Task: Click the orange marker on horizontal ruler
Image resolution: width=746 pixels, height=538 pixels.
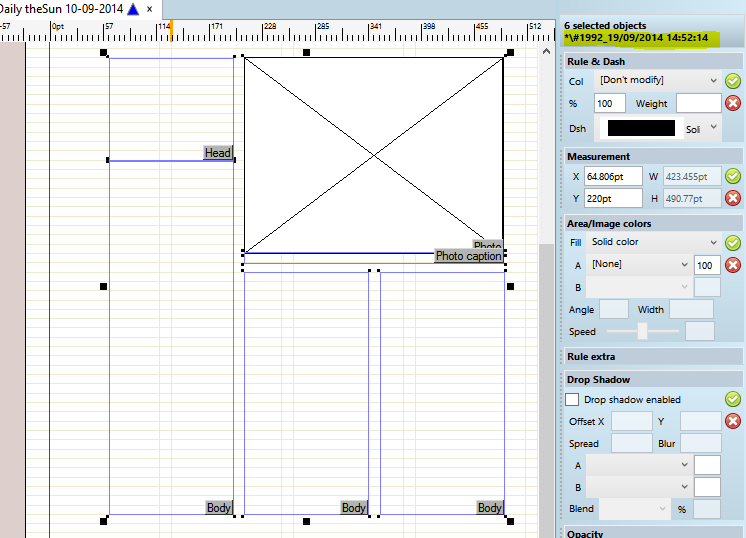Action: (x=171, y=31)
